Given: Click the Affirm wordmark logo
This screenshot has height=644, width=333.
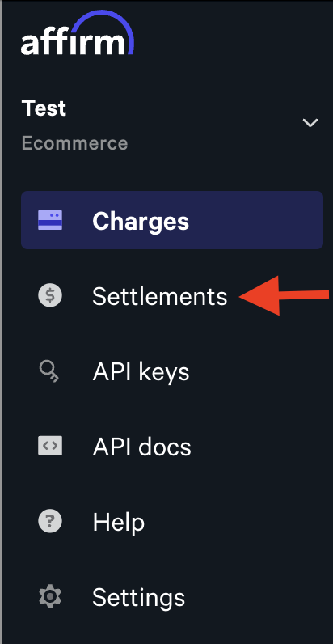Looking at the screenshot, I should point(73,41).
